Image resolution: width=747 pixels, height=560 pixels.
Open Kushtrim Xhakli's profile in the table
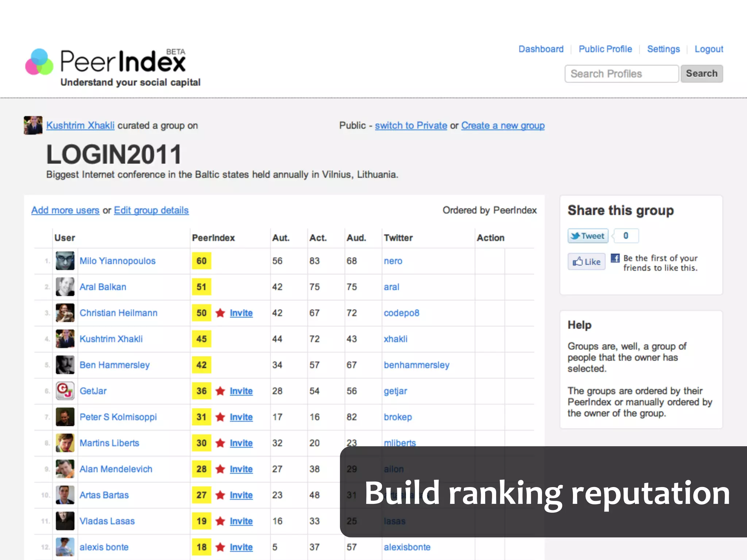tap(111, 339)
